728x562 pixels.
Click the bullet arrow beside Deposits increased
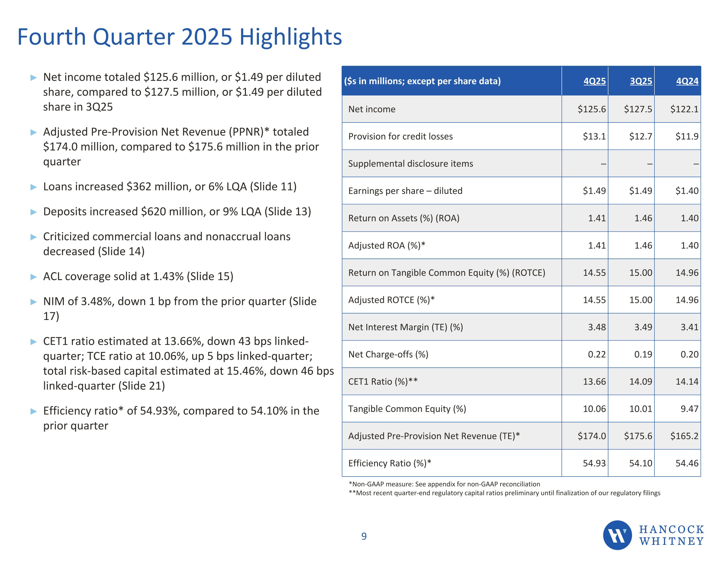click(33, 212)
